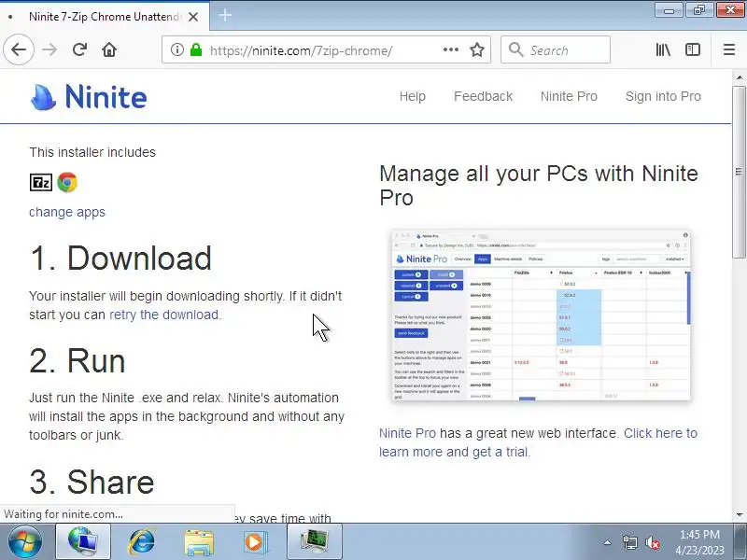747x560 pixels.
Task: Click the 7-Zip app icon
Action: pyautogui.click(x=41, y=182)
